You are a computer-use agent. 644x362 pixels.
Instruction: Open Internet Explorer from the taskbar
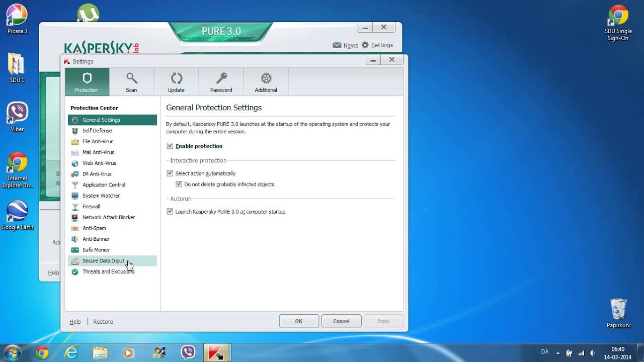pyautogui.click(x=71, y=353)
